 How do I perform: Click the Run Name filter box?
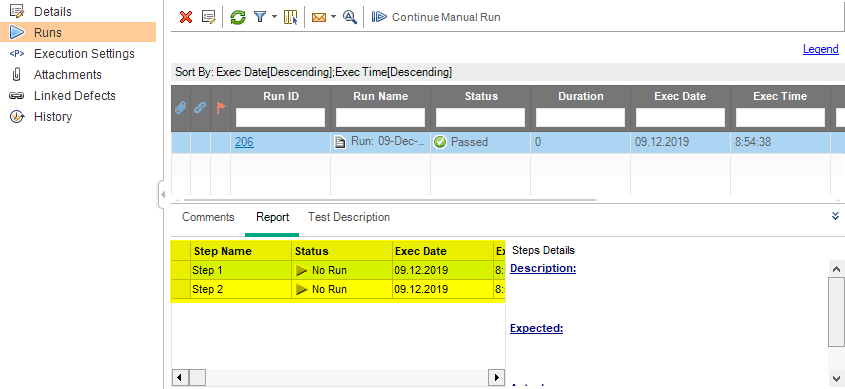pyautogui.click(x=380, y=117)
